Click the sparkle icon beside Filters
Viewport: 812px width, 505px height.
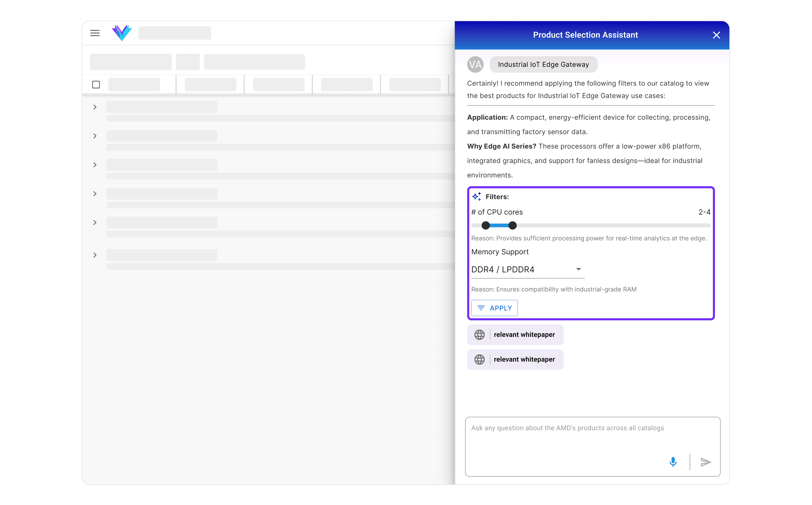click(x=476, y=196)
